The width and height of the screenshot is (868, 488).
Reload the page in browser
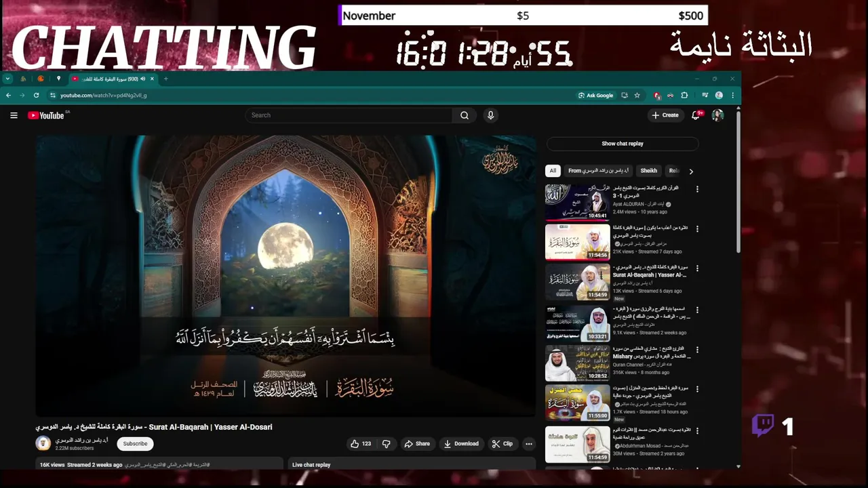click(36, 96)
